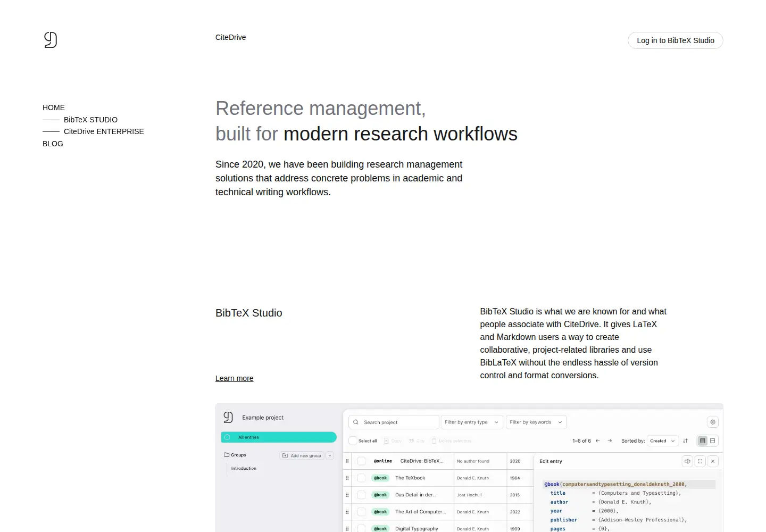Click drag handle of the @online entry row

[x=347, y=461]
